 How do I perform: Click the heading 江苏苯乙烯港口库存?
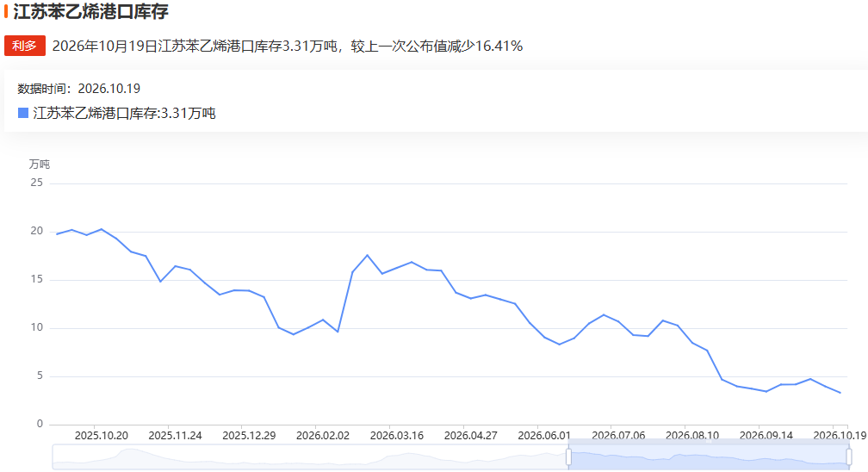(90, 12)
